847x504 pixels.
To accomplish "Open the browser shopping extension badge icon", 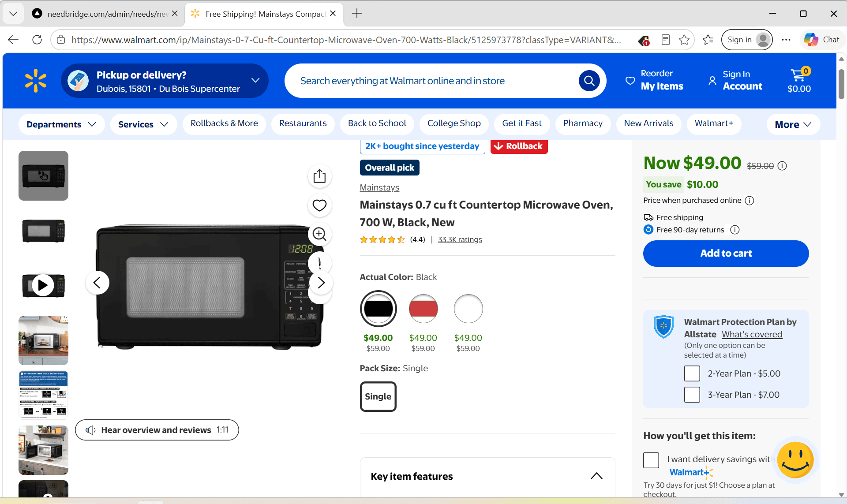I will click(644, 40).
